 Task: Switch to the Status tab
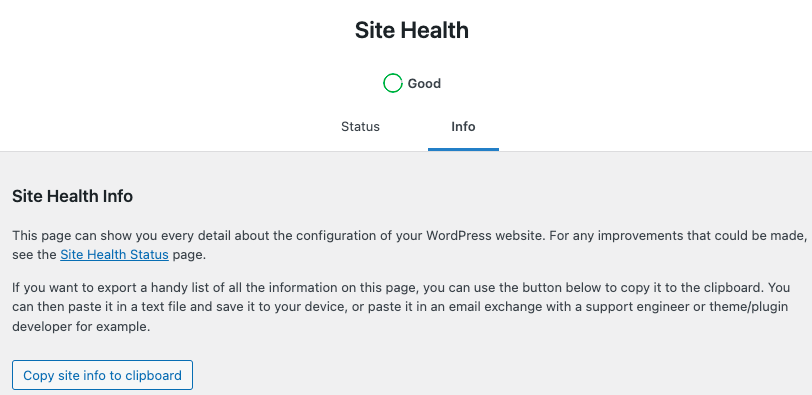pos(360,127)
